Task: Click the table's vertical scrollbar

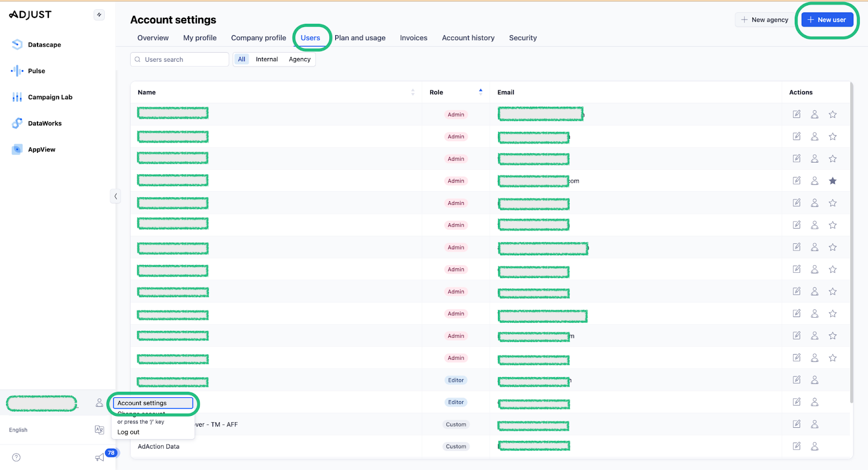Action: tap(851, 242)
